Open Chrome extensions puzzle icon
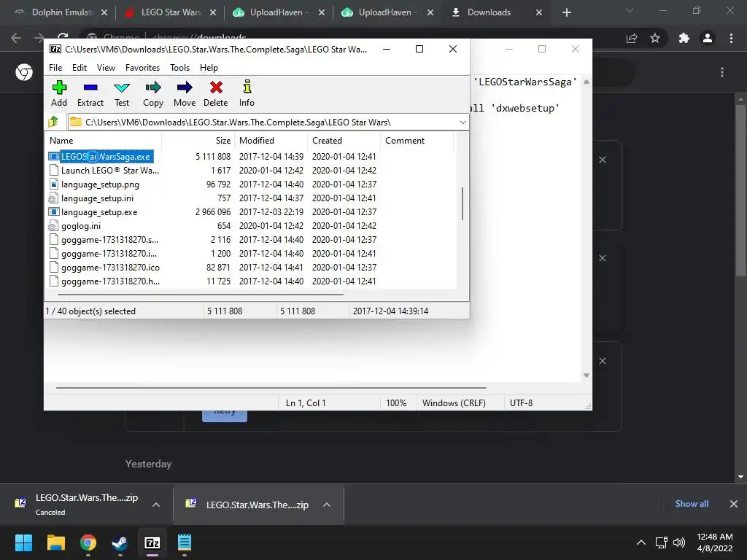Viewport: 747px width, 560px height. [684, 38]
